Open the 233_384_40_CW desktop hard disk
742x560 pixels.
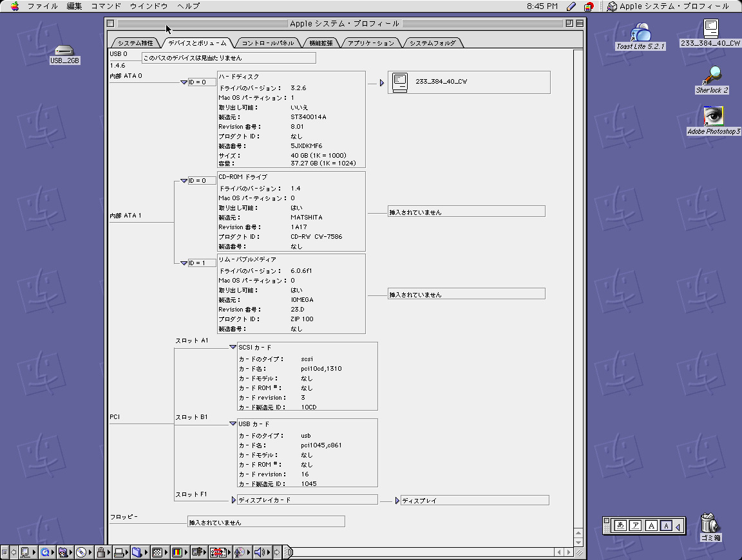coord(711,33)
